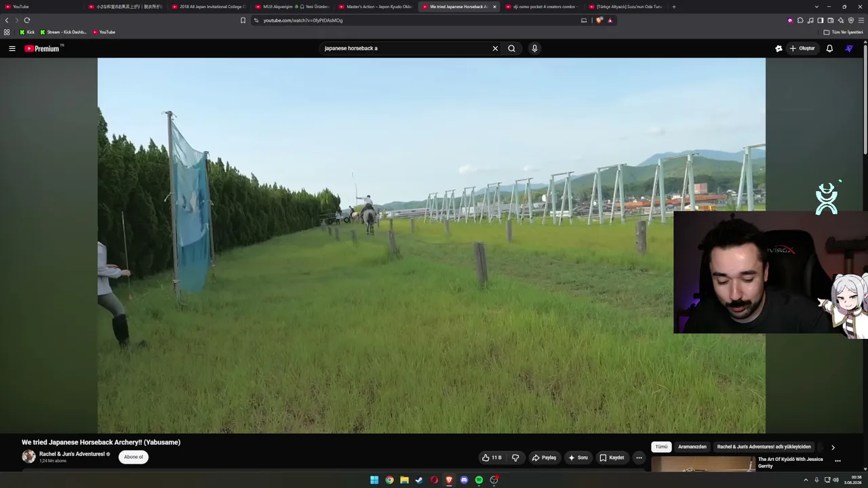This screenshot has height=488, width=868.
Task: Open Steam from taskbar
Action: [419, 480]
